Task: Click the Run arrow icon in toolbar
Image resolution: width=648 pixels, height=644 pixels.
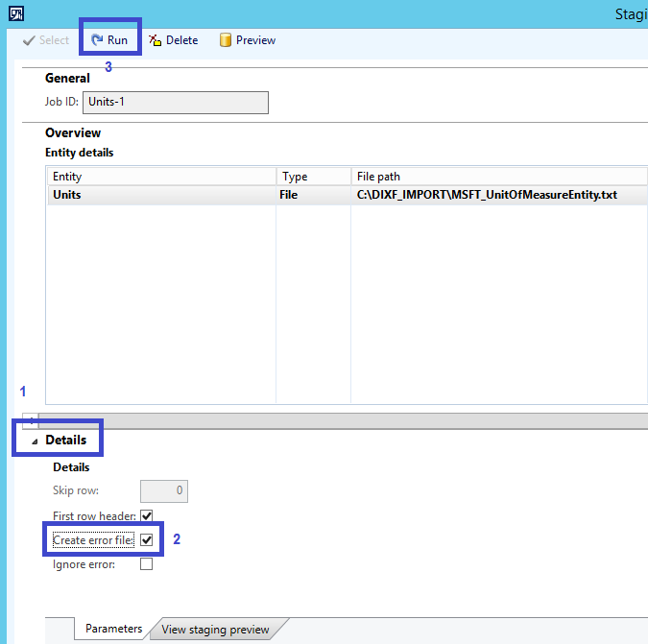Action: click(97, 40)
